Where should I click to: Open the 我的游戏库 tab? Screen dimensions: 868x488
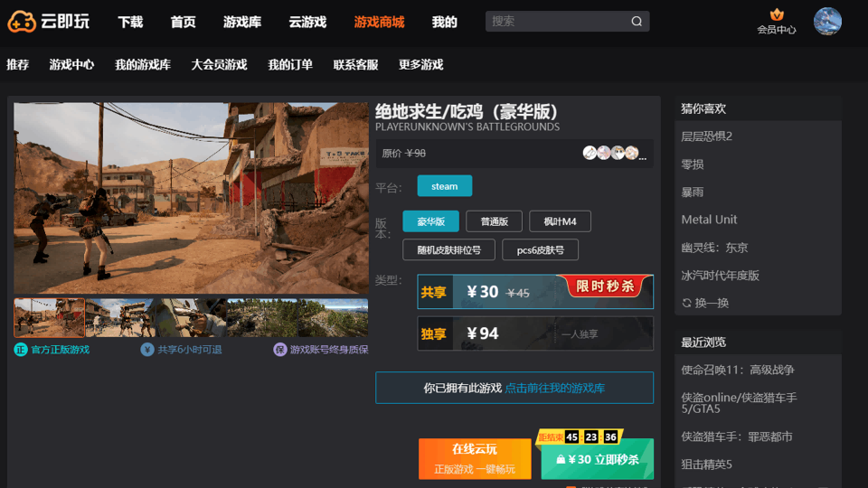tap(143, 65)
